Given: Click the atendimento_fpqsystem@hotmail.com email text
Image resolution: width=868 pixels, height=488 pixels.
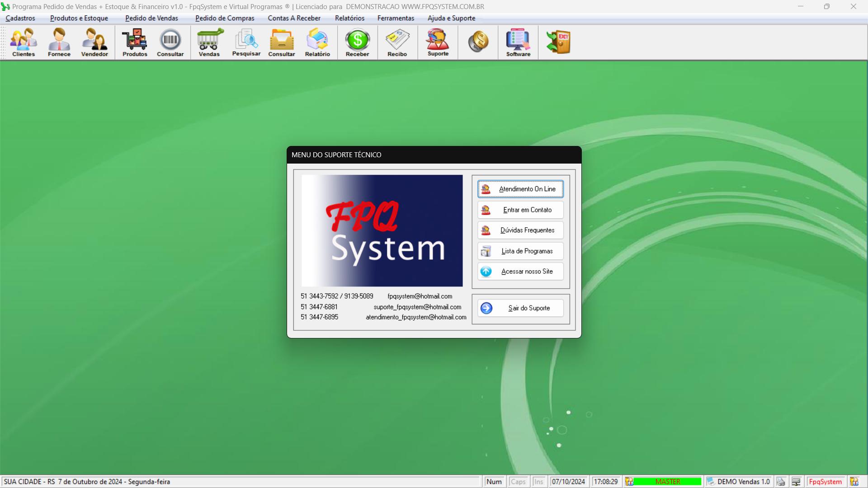Looking at the screenshot, I should (x=416, y=317).
